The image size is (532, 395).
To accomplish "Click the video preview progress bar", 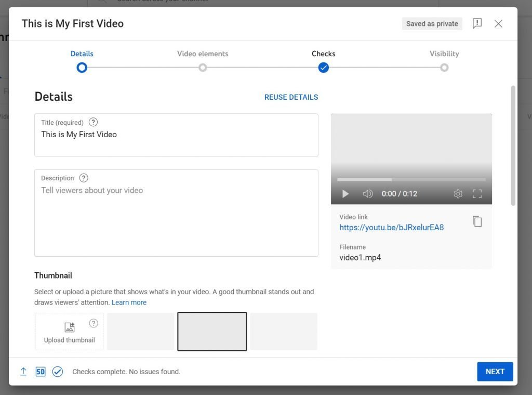I will click(x=411, y=180).
